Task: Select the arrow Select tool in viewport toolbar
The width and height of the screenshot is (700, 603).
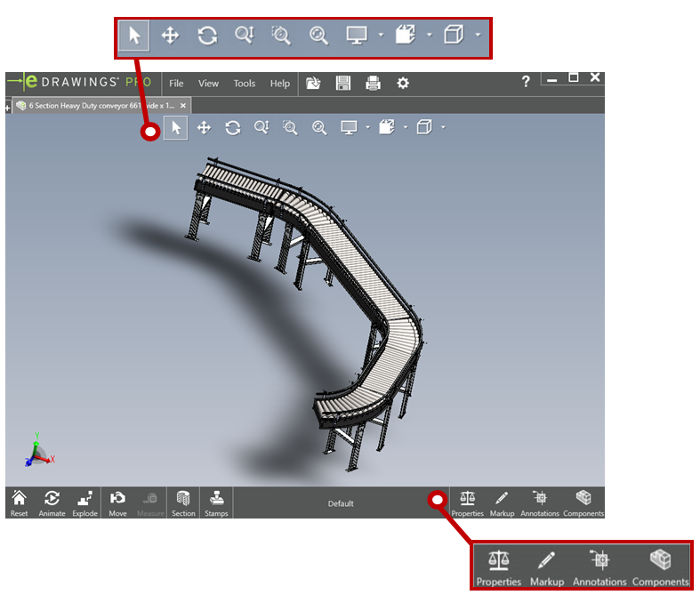Action: 175,128
